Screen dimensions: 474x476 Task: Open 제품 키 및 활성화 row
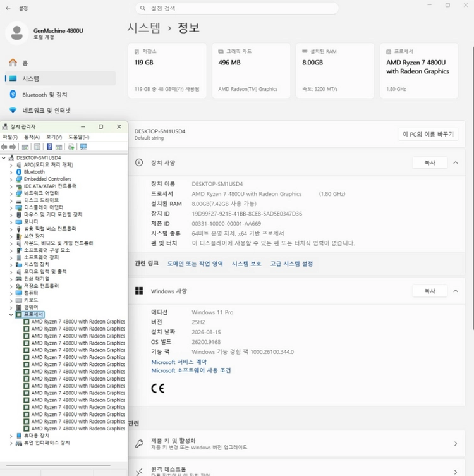296,444
